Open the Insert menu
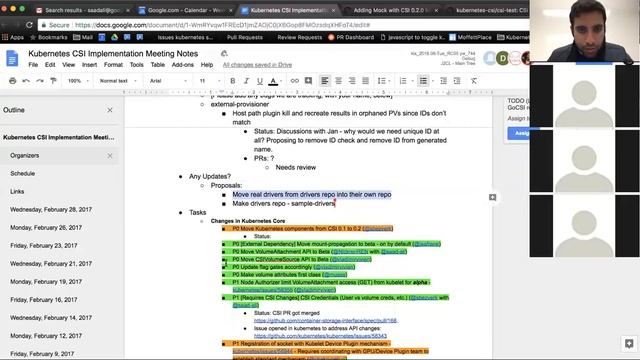Screen dimensions: 640x360 89,65
